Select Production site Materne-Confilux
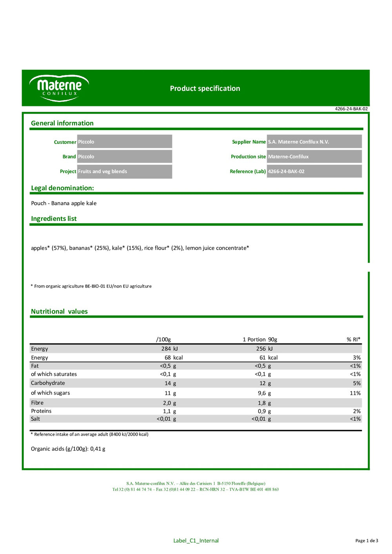 [314, 156]
